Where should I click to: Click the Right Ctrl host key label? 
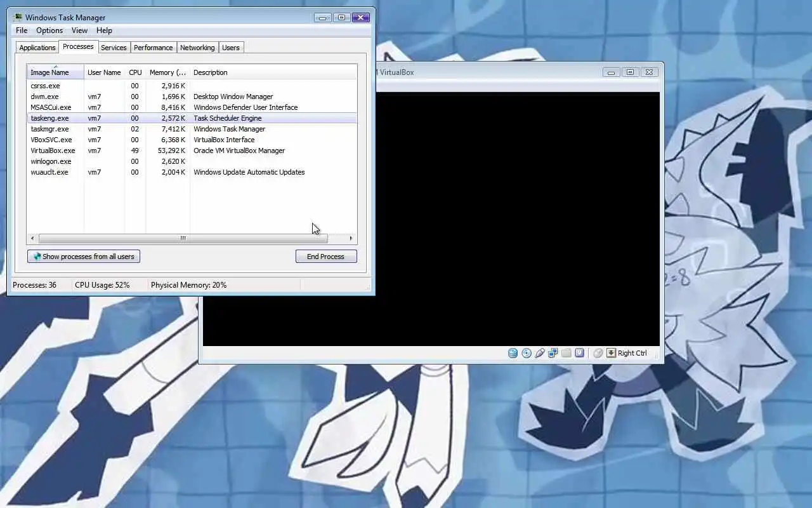[632, 353]
